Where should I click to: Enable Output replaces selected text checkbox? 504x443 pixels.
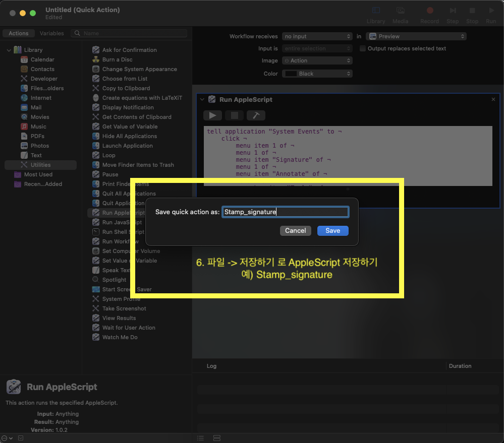(x=363, y=49)
